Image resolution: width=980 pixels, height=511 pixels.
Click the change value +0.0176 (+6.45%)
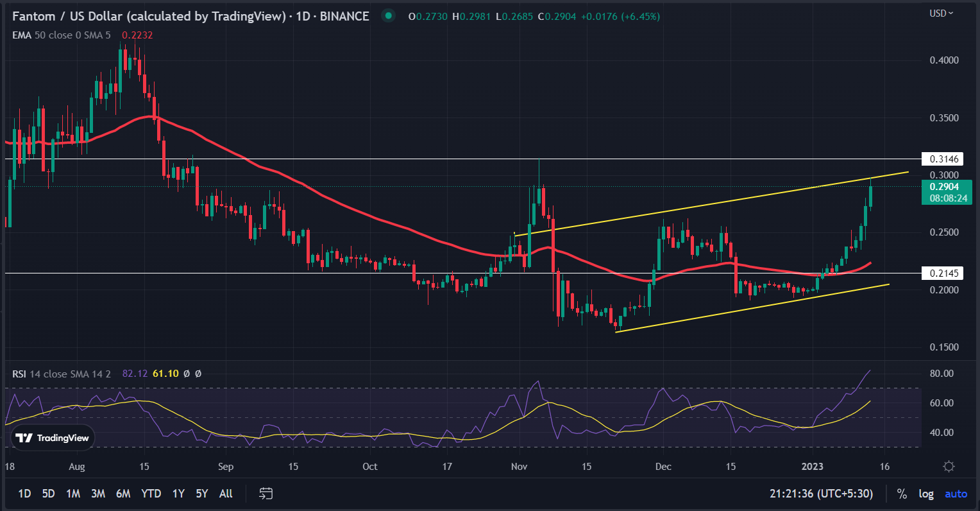pos(620,17)
